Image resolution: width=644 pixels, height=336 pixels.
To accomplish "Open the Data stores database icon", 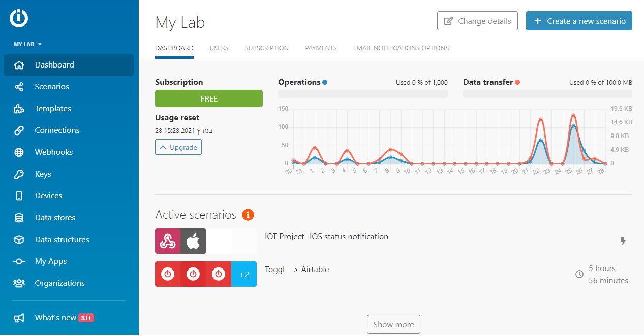I will (19, 218).
